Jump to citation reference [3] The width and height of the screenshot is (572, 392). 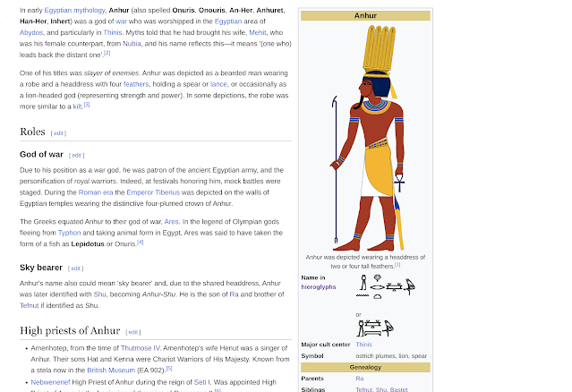coord(87,105)
